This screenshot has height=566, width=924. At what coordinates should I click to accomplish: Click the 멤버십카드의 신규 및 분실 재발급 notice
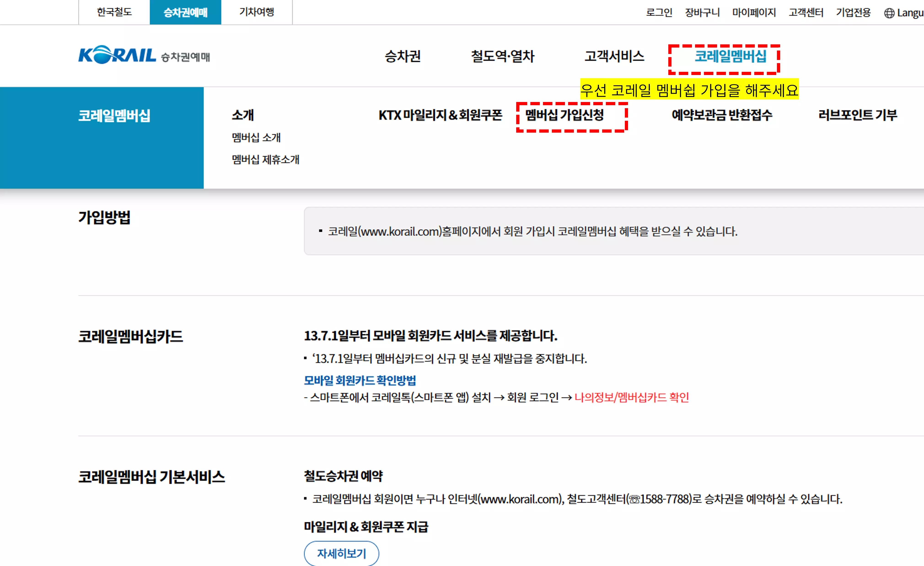[x=450, y=359]
